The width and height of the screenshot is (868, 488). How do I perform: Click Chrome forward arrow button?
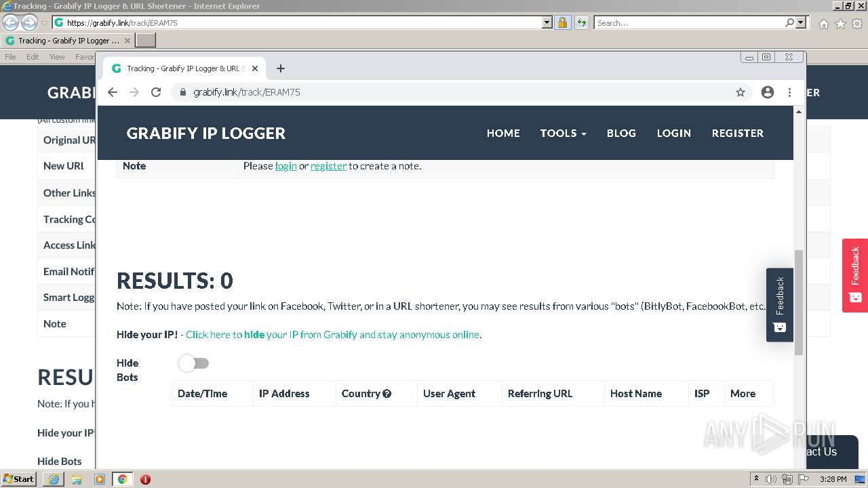tap(134, 92)
